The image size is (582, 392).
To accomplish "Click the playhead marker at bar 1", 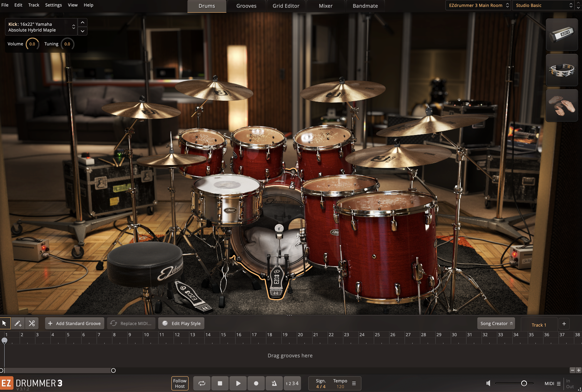I will [x=4, y=340].
